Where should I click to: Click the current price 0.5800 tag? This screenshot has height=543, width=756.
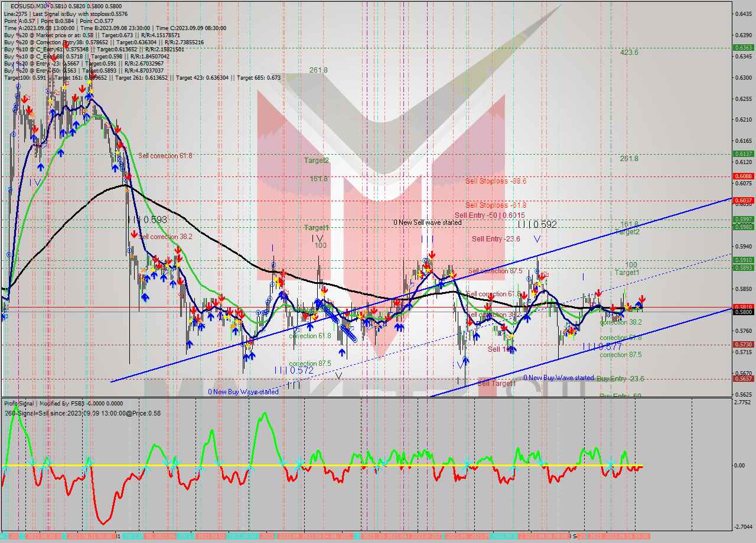pos(742,312)
